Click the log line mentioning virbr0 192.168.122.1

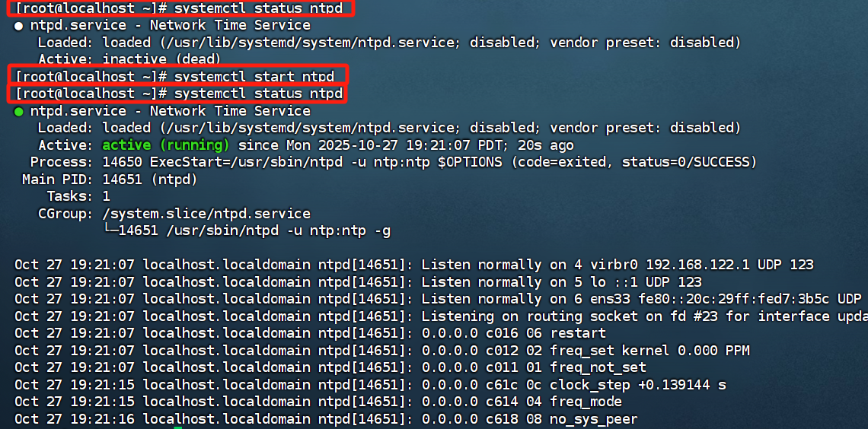414,265
